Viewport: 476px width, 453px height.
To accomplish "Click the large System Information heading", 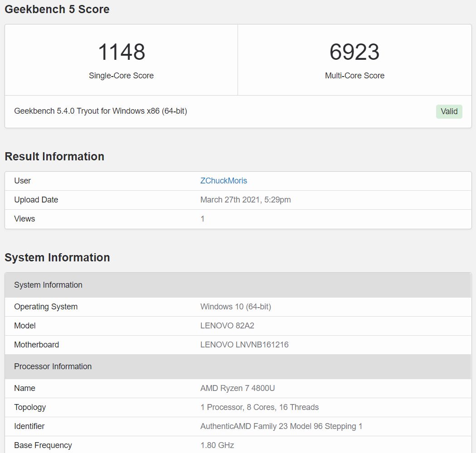I will 57,258.
